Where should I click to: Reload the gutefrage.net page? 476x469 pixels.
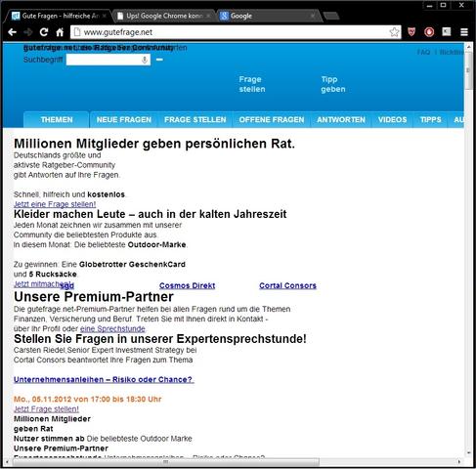pos(44,32)
